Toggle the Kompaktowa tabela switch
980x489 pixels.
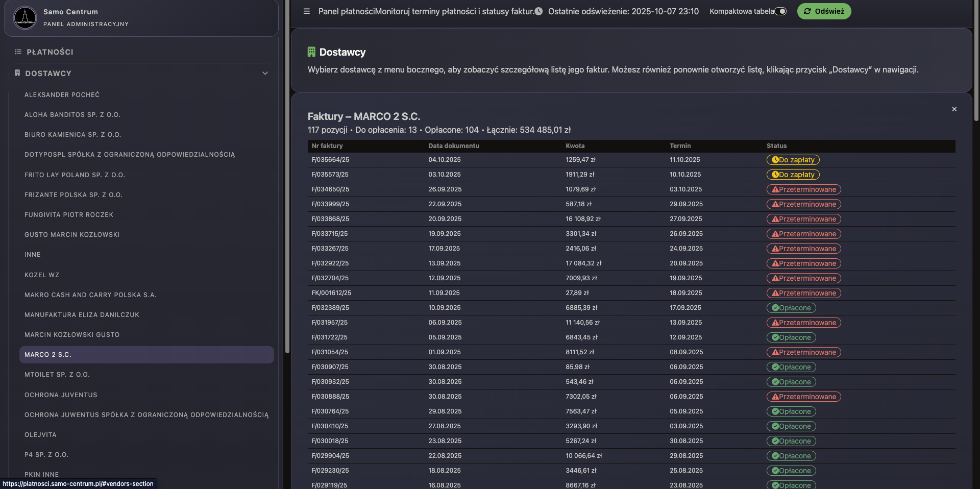(780, 11)
